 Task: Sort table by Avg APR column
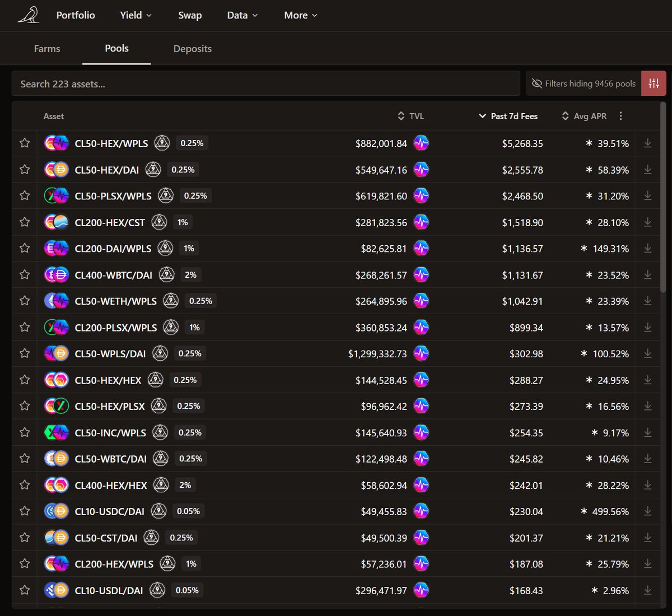pyautogui.click(x=584, y=116)
